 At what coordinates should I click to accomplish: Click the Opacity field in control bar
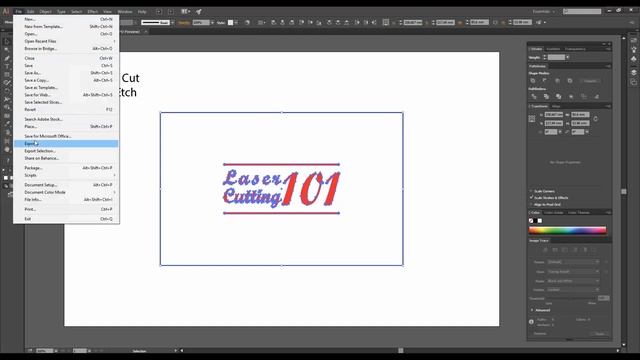(201, 22)
